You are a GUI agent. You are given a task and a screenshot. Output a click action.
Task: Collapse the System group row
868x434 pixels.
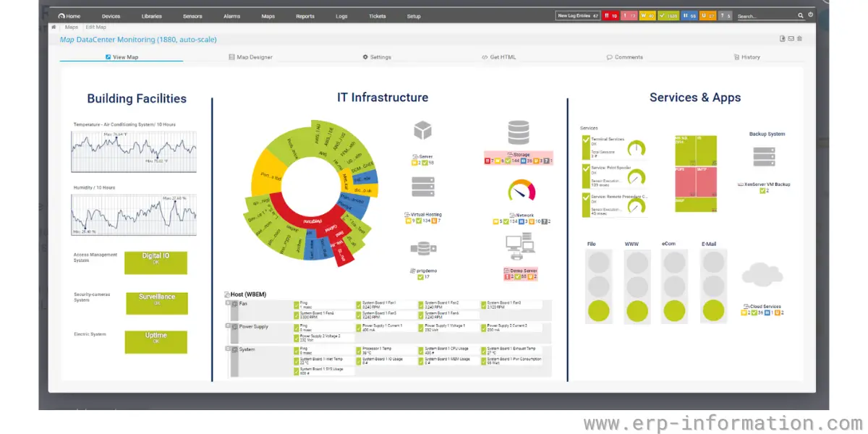(228, 349)
